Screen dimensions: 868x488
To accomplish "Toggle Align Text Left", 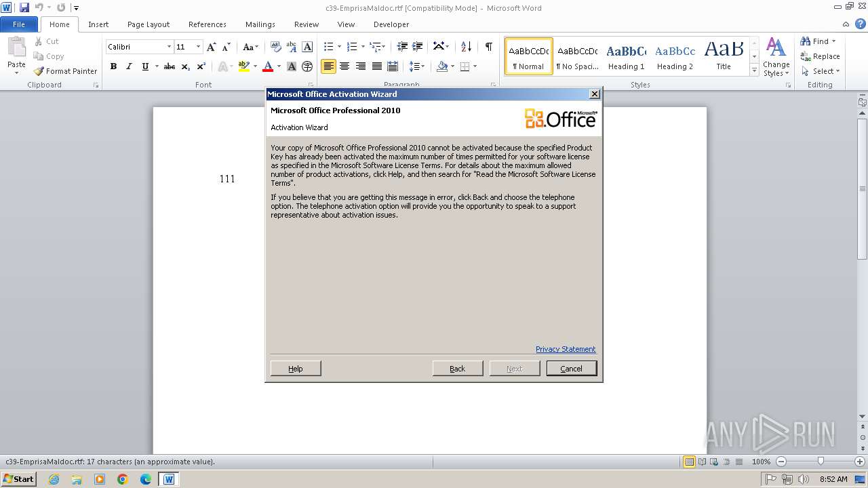I will pyautogui.click(x=329, y=66).
